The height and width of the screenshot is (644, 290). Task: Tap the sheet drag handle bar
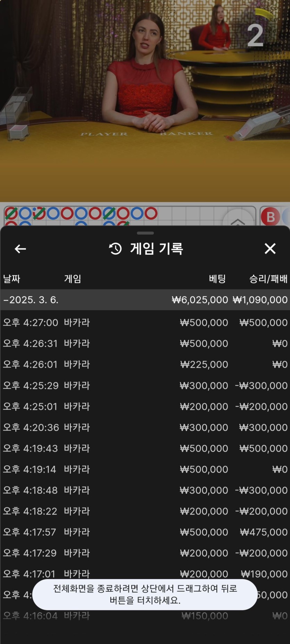coord(145,233)
